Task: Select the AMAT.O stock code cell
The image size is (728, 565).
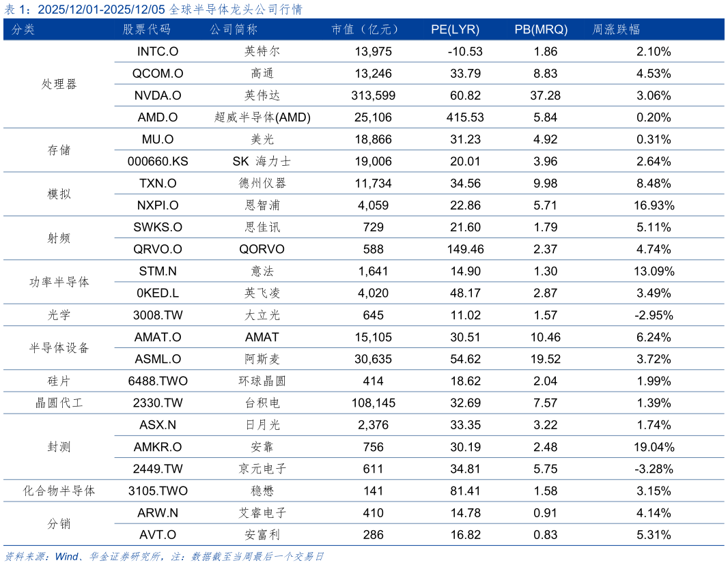Action: tap(158, 337)
